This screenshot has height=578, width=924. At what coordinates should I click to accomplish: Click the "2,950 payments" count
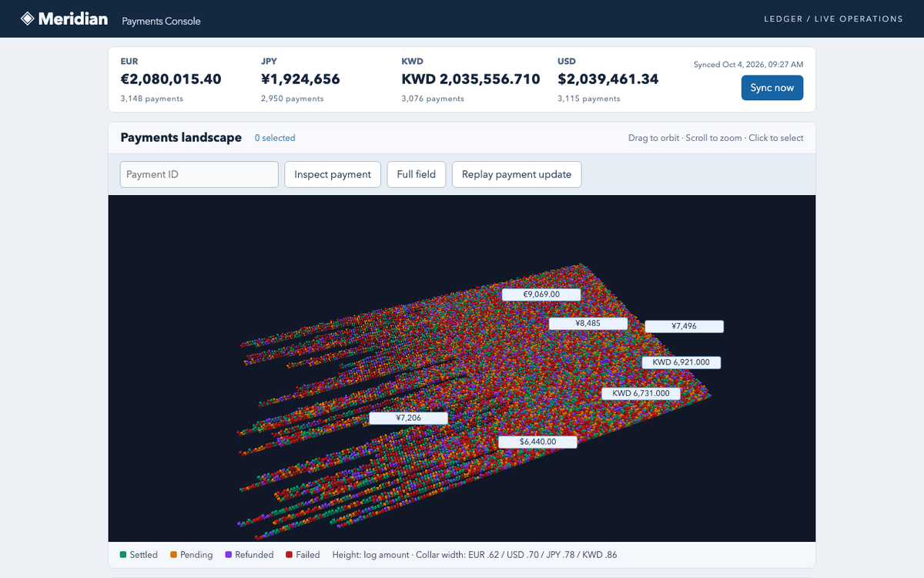pos(293,99)
